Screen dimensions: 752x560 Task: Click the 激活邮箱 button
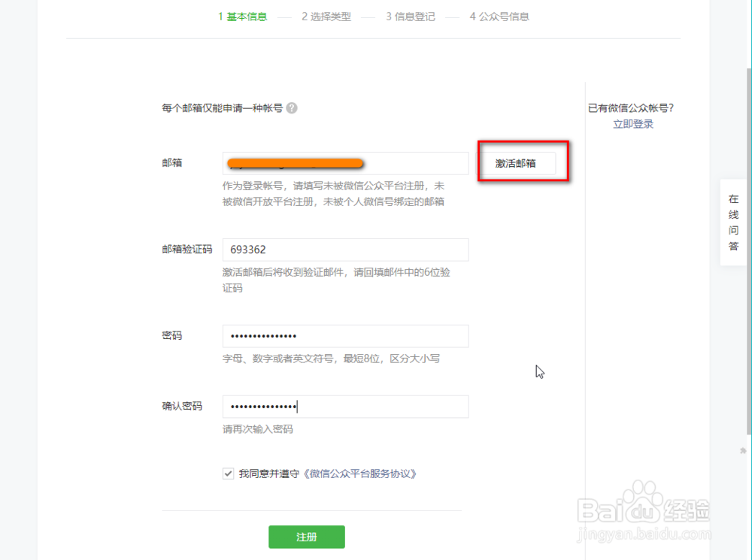click(516, 164)
